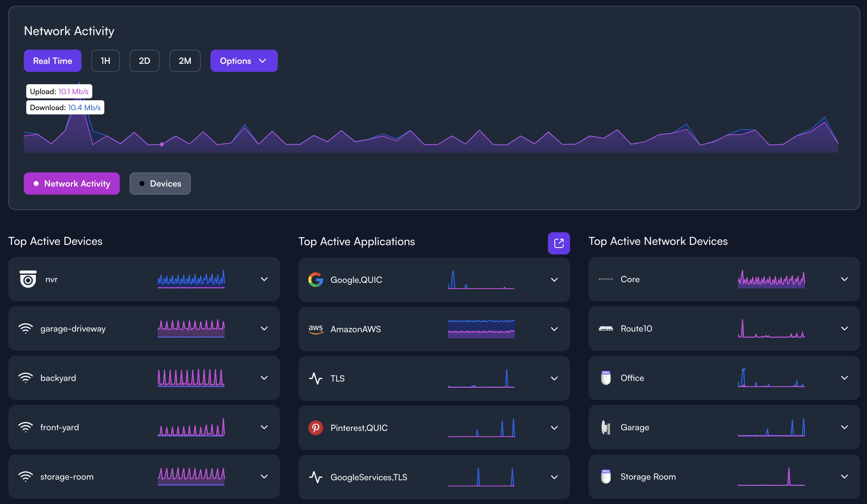Click the Office access point icon
Screen dimensions: 867x504
click(x=606, y=378)
